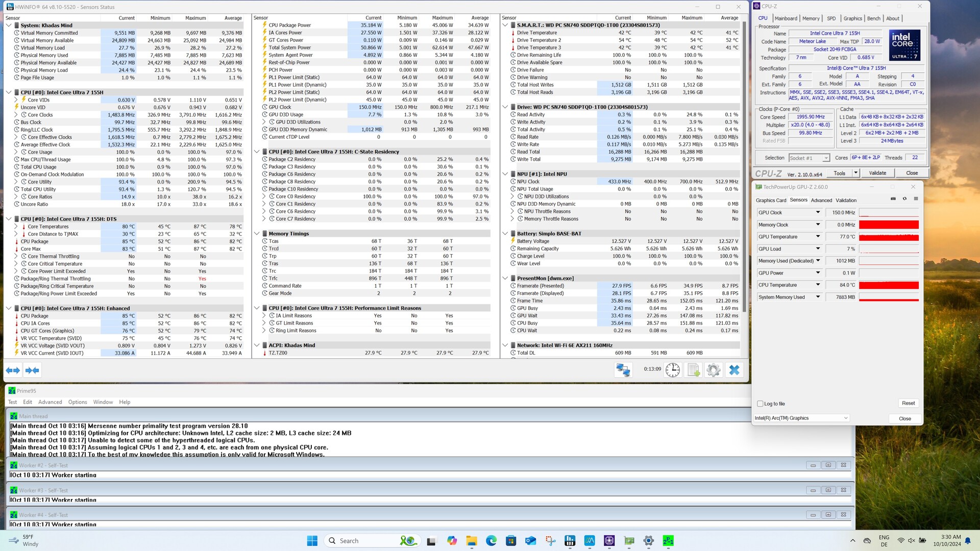The height and width of the screenshot is (551, 980).
Task: Open Microsoft Store from taskbar
Action: click(x=510, y=541)
